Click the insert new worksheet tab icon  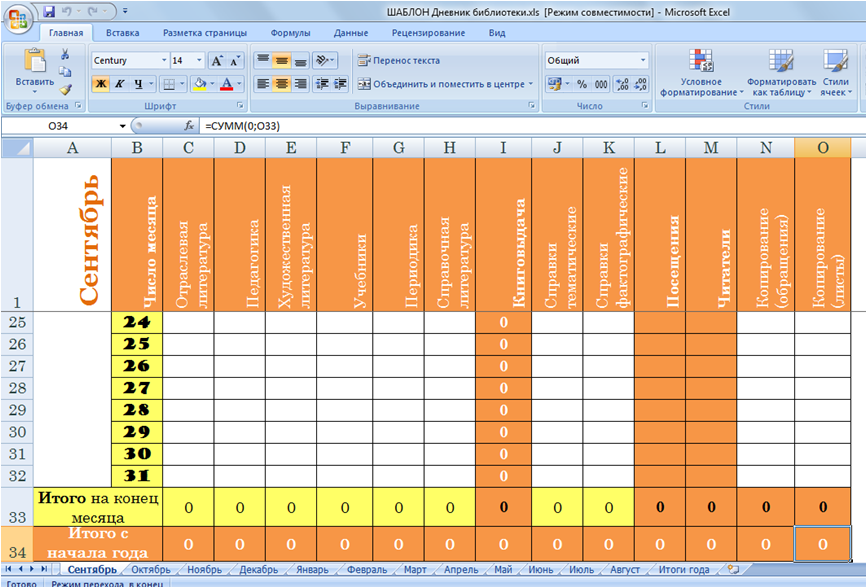click(x=733, y=569)
